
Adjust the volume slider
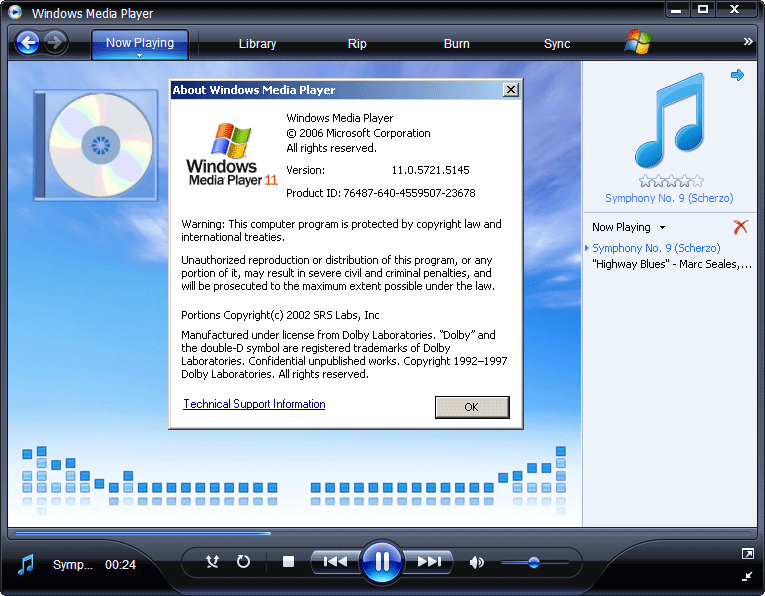534,562
